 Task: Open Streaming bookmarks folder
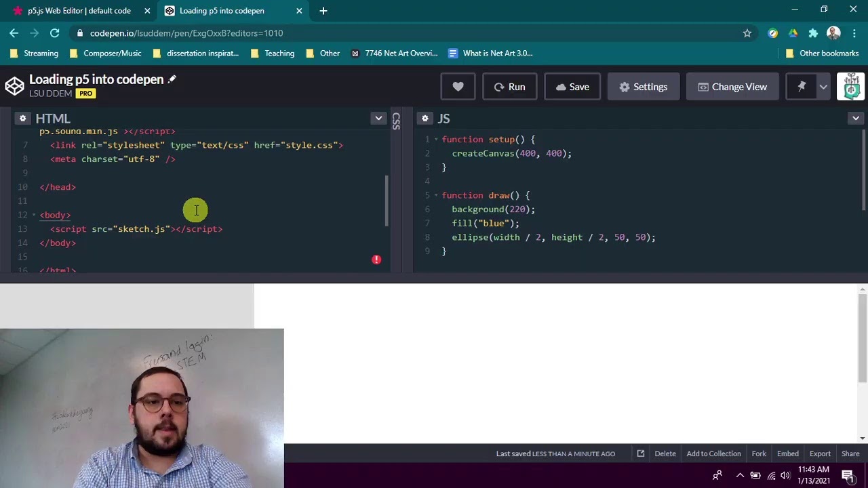point(35,53)
